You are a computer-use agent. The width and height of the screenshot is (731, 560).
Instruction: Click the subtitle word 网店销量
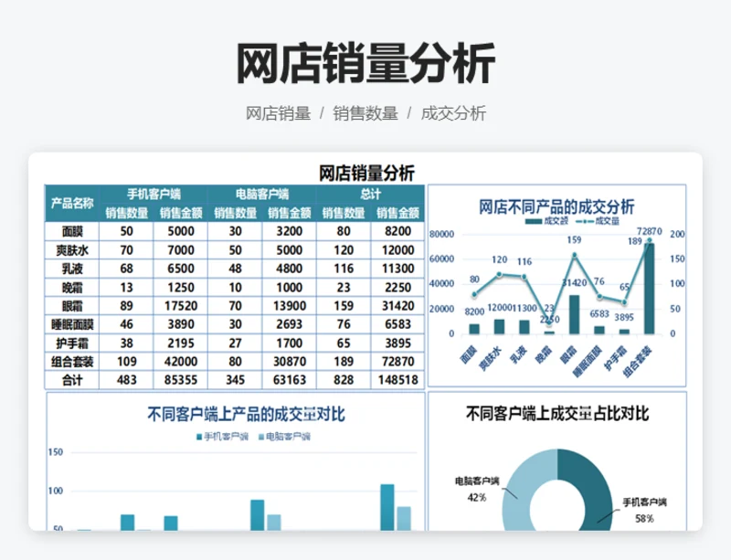(279, 113)
